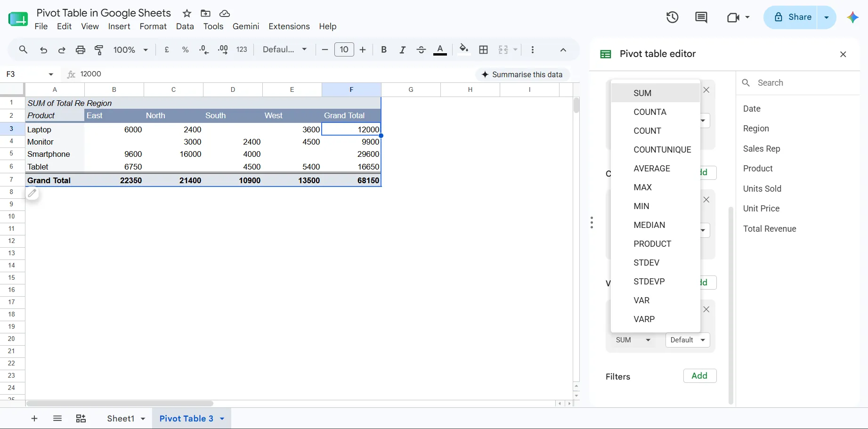Open the Default show-as dropdown
This screenshot has height=429, width=868.
(688, 340)
